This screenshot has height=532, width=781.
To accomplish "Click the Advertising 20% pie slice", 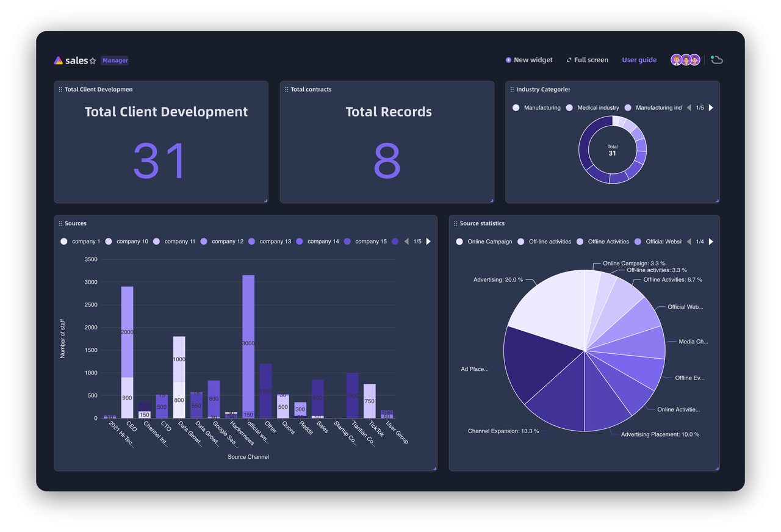I will coord(546,305).
